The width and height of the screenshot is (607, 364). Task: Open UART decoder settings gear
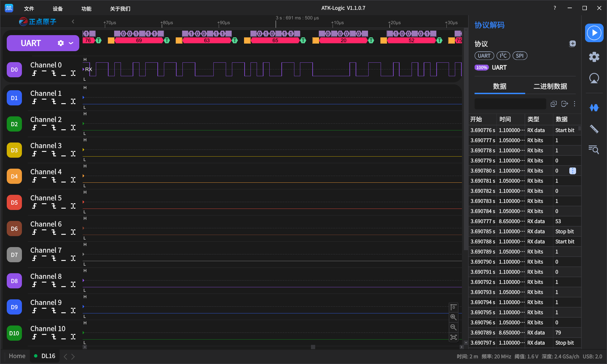(x=61, y=43)
